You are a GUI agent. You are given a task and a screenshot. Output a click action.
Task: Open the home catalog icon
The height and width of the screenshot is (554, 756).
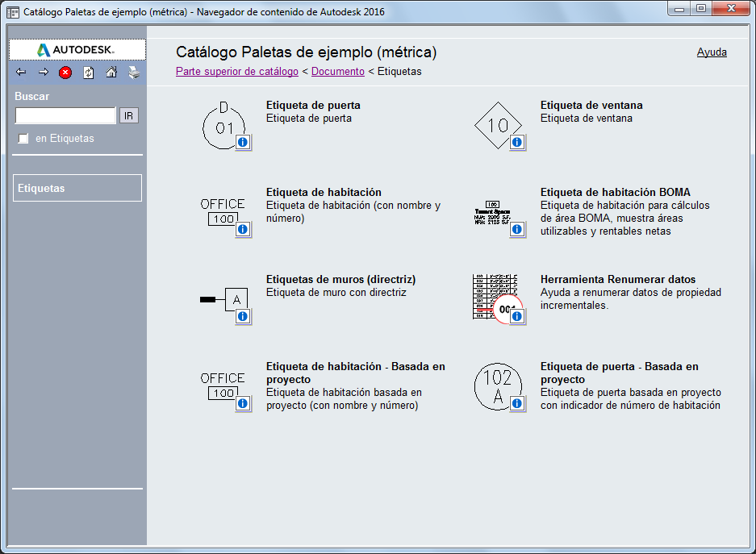(x=111, y=73)
